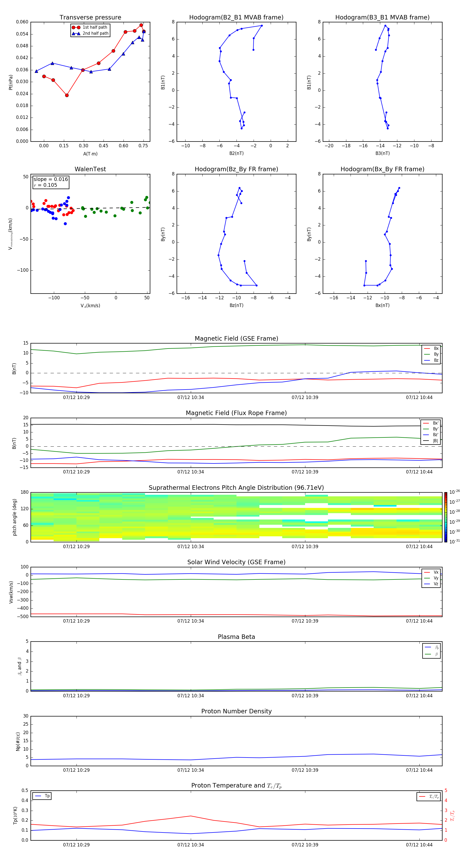Viewport: 473px width, 868px height.
Task: Click the "V_remaining(km/s)" y-axis label
Action: click(x=11, y=234)
